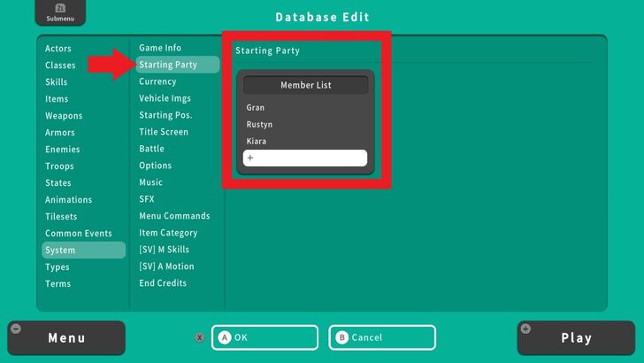Open the Vehicle Imgs option
The height and width of the screenshot is (363, 644).
pyautogui.click(x=165, y=98)
